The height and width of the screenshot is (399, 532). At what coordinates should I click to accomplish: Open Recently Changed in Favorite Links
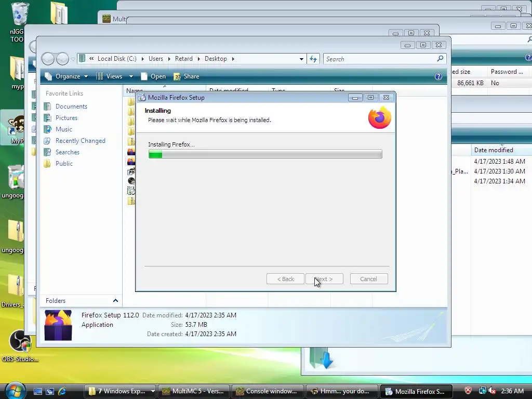pos(81,140)
